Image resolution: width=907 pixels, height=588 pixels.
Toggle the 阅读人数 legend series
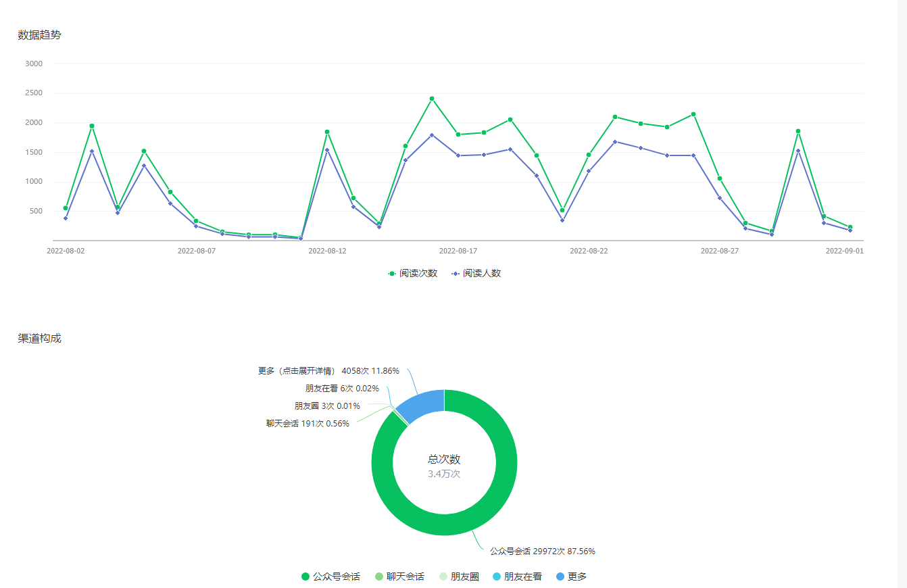pos(476,274)
